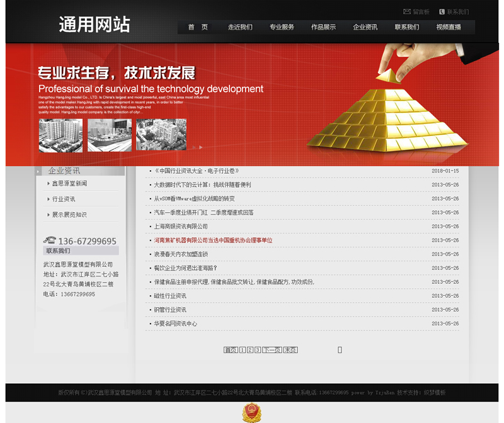Go to page 2 in pagination
504x423 pixels.
click(250, 350)
